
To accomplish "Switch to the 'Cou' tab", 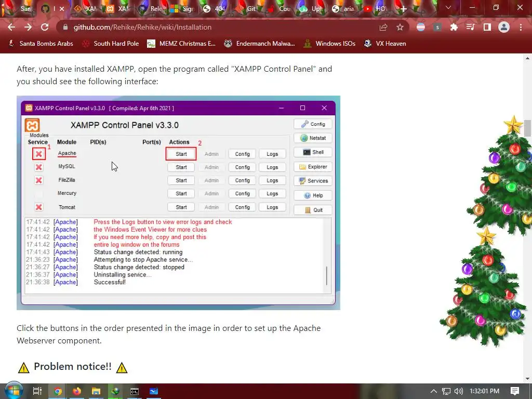I will coord(279,9).
